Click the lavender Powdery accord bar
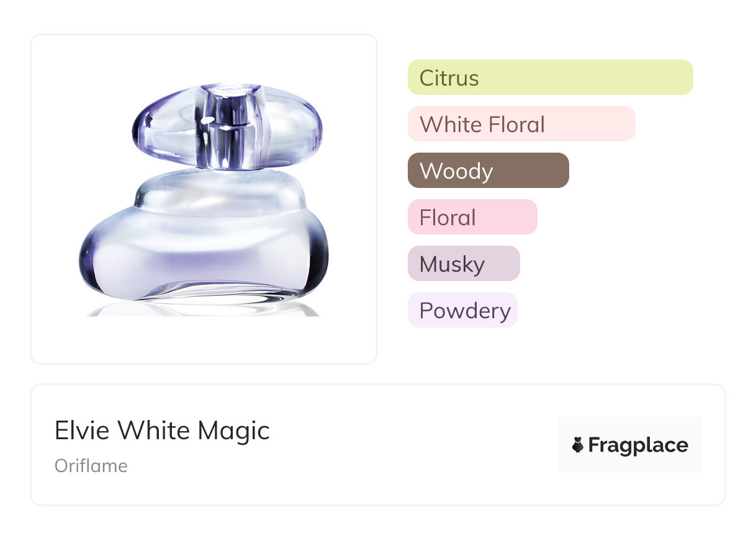The height and width of the screenshot is (536, 756). (x=462, y=310)
